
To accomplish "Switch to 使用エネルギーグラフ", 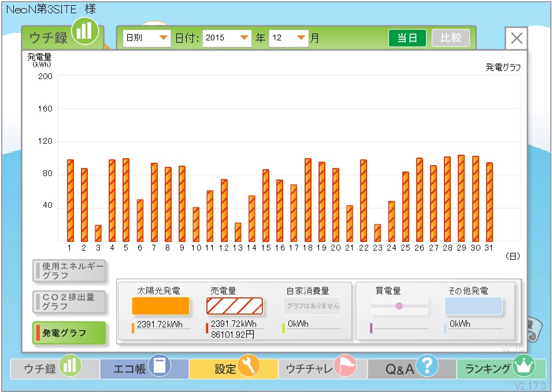I will click(69, 271).
